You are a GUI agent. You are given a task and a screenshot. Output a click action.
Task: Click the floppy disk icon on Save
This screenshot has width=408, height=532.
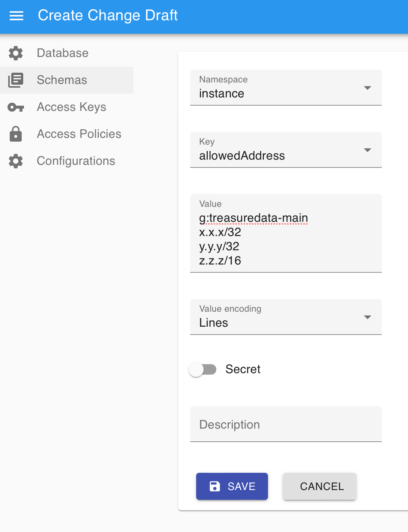(215, 486)
